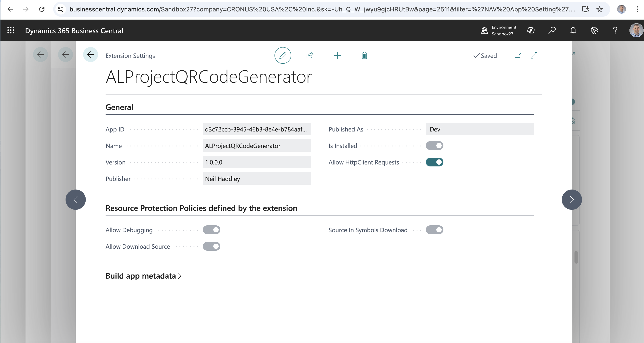Click the Extension Settings caption text
This screenshot has height=343, width=644.
[x=130, y=55]
